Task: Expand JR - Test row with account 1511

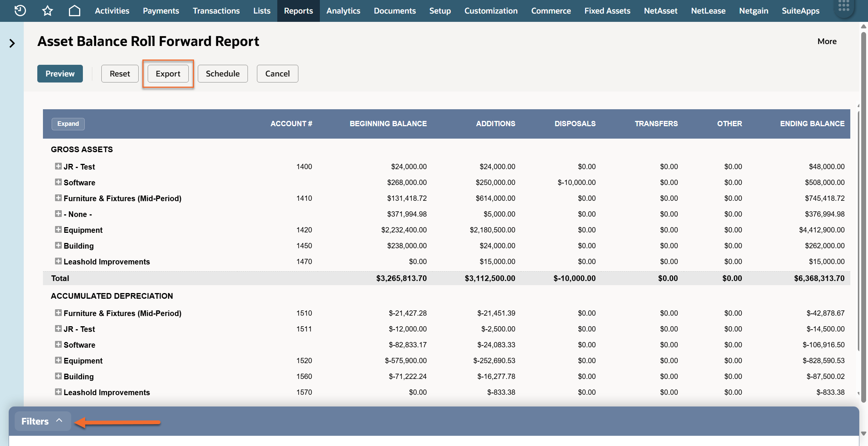Action: coord(58,329)
